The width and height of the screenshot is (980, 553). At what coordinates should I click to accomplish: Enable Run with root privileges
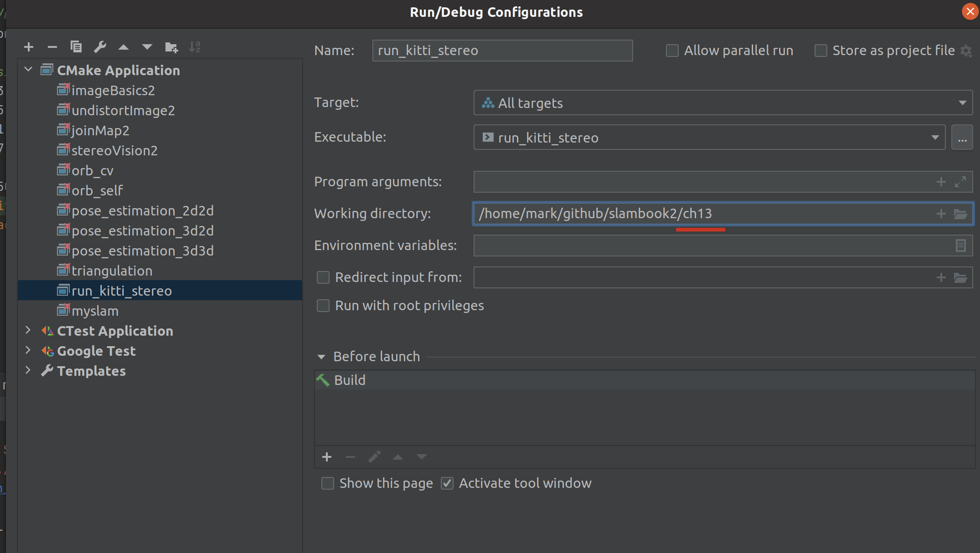pos(323,306)
